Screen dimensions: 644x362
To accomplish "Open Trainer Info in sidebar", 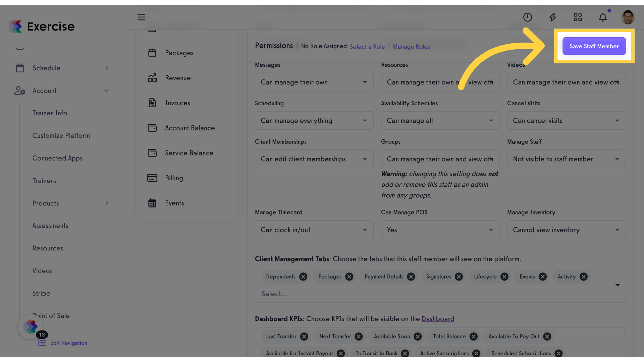I will [x=50, y=113].
